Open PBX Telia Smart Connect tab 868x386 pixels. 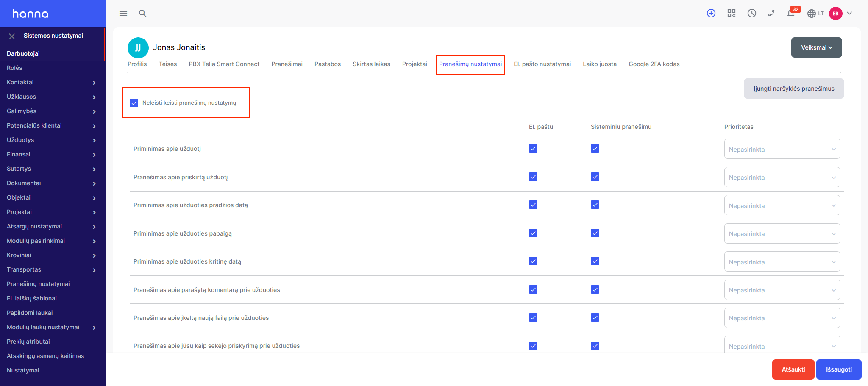pos(224,64)
